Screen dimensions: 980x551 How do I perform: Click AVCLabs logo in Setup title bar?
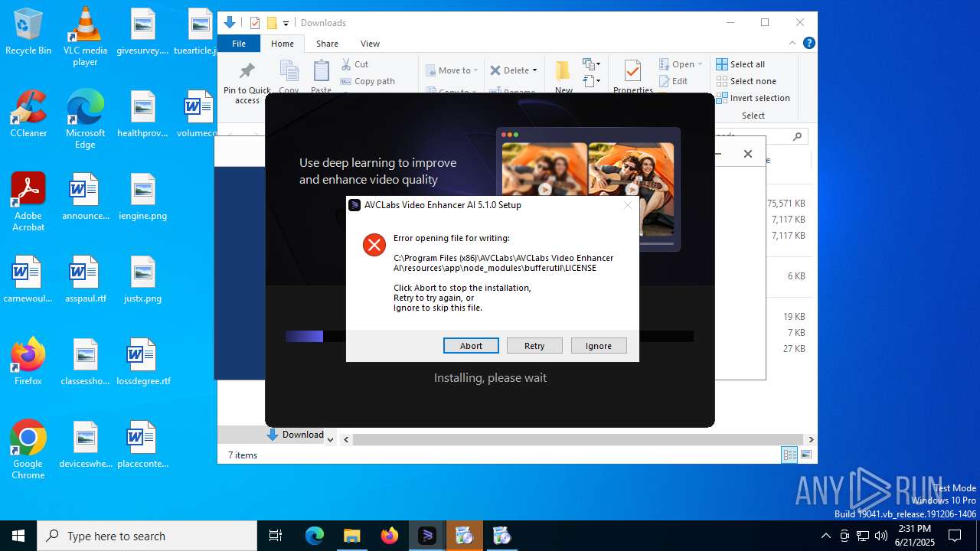(354, 205)
